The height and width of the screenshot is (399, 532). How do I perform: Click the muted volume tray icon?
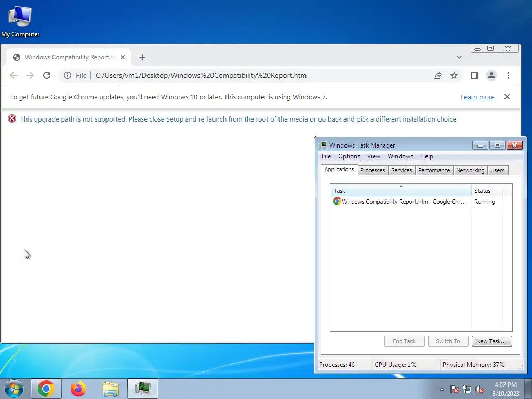point(480,389)
